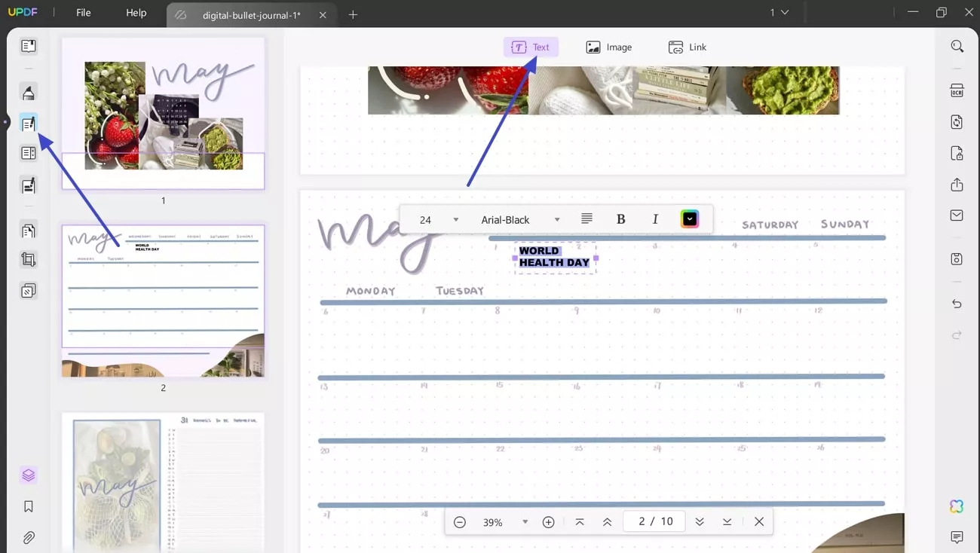Open the Help menu
980x553 pixels.
tap(136, 12)
